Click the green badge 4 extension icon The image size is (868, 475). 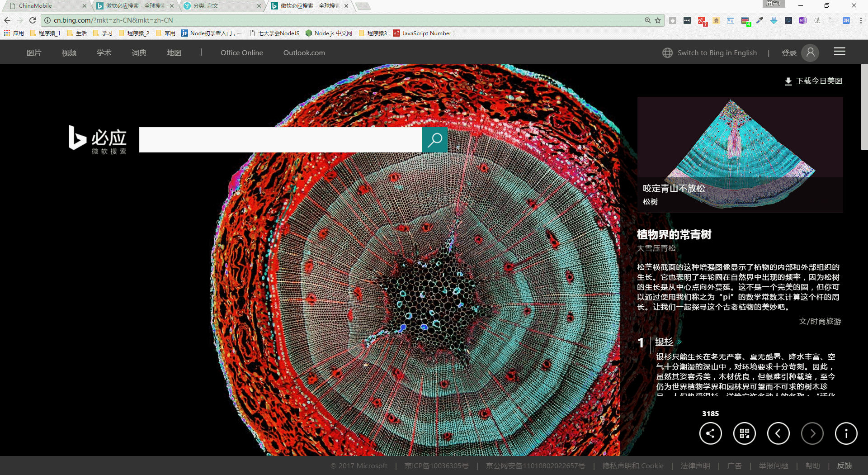pos(745,21)
